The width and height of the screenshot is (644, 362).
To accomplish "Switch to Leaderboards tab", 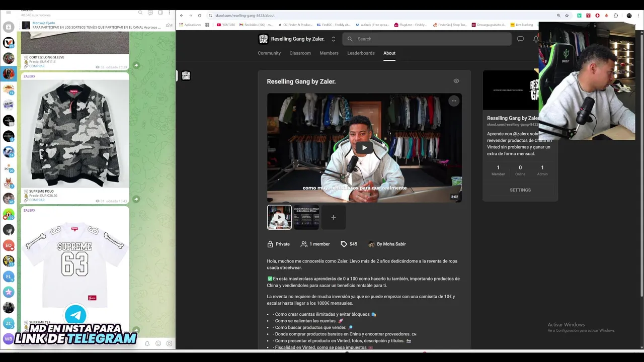I will pyautogui.click(x=361, y=53).
